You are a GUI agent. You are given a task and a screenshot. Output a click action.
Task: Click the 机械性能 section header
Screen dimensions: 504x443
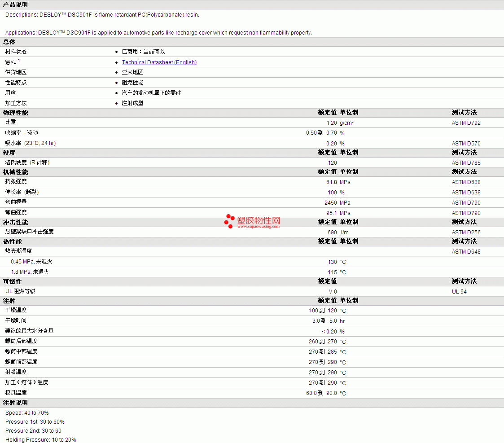click(x=15, y=172)
